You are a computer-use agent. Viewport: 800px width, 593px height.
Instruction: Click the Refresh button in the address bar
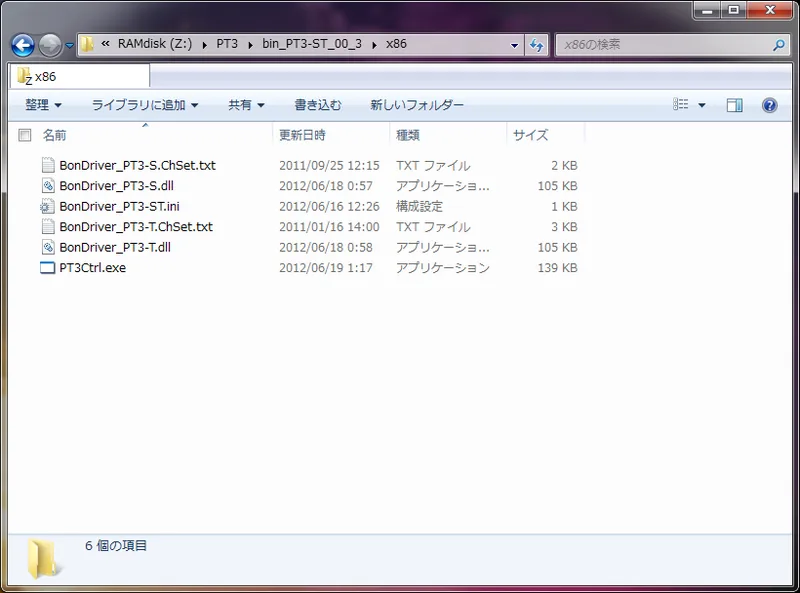[536, 44]
